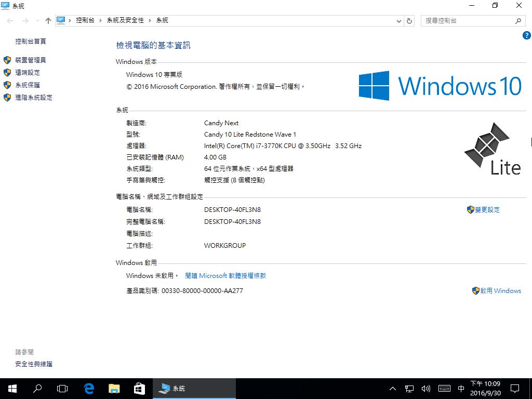Click taskbar clock showing 下午 10:09
The image size is (532, 399).
coord(485,389)
